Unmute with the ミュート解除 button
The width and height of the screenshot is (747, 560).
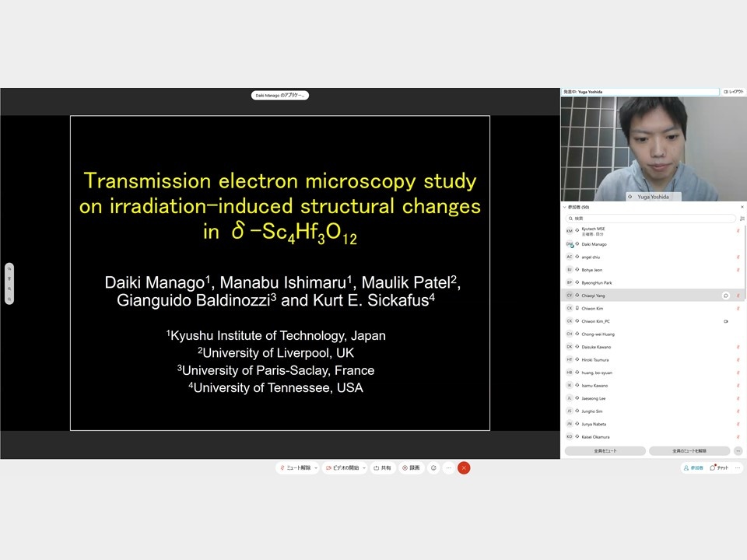click(x=296, y=467)
